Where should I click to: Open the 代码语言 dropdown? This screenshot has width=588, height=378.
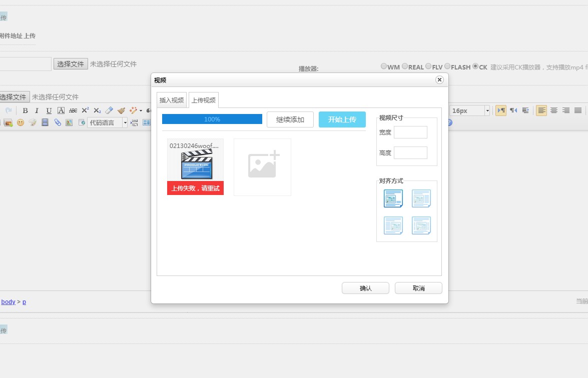107,122
